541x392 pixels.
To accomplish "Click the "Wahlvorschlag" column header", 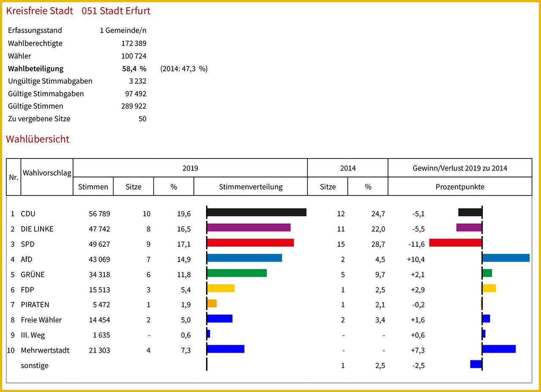I will pos(47,173).
